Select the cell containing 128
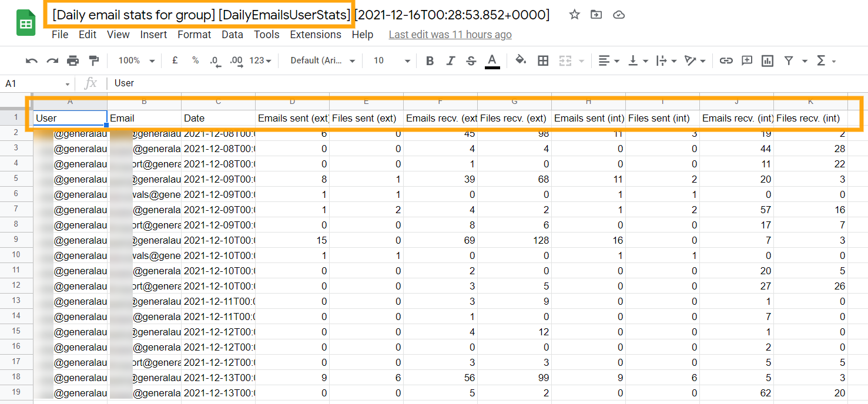 pyautogui.click(x=514, y=240)
